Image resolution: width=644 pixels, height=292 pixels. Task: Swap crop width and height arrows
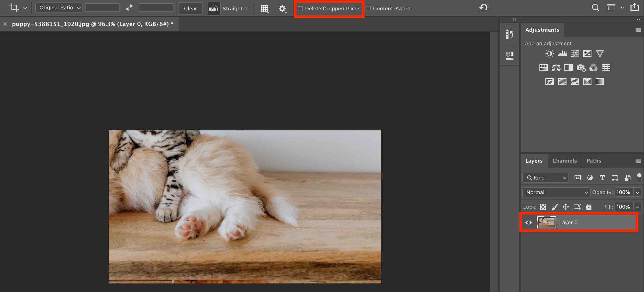click(129, 8)
